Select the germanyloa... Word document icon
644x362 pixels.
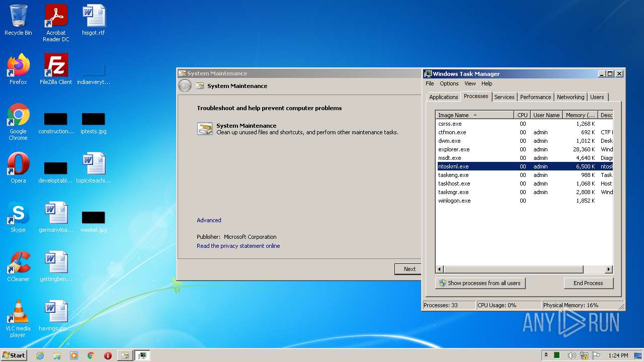coord(56,217)
